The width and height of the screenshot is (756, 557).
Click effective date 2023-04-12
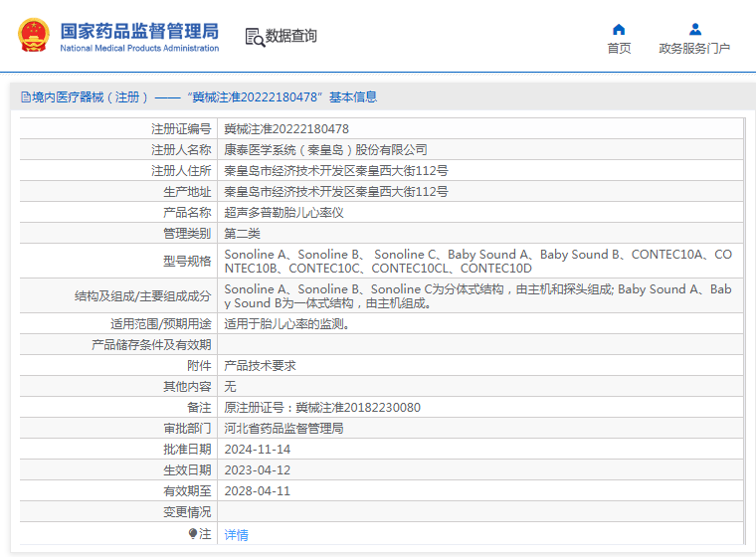point(258,470)
